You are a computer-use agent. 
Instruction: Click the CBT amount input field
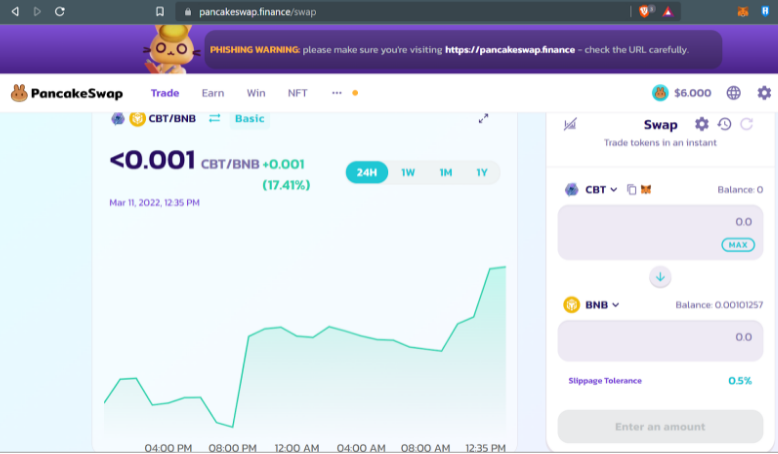(660, 232)
